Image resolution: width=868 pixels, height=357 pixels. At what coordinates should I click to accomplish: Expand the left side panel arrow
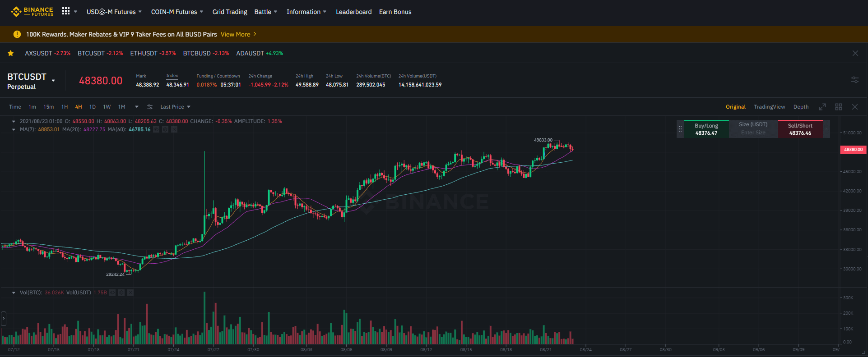[4, 318]
